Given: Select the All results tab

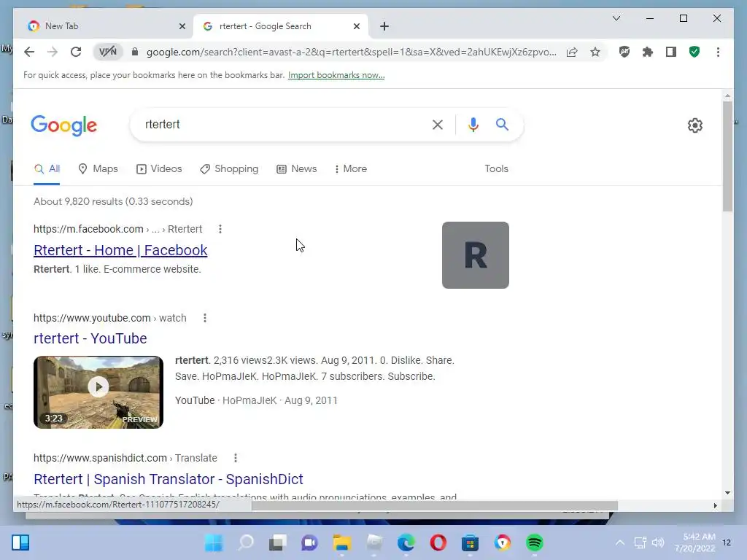Looking at the screenshot, I should click(x=47, y=169).
